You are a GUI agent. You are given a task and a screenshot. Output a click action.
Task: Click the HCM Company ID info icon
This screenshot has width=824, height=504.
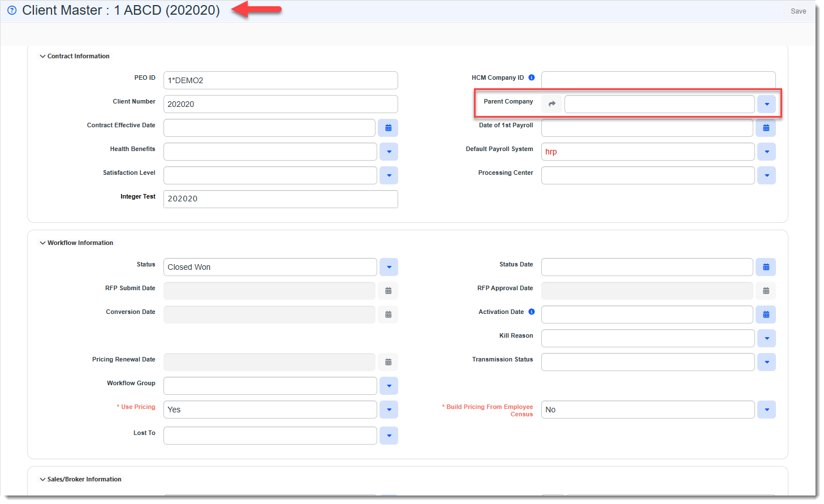tap(531, 77)
